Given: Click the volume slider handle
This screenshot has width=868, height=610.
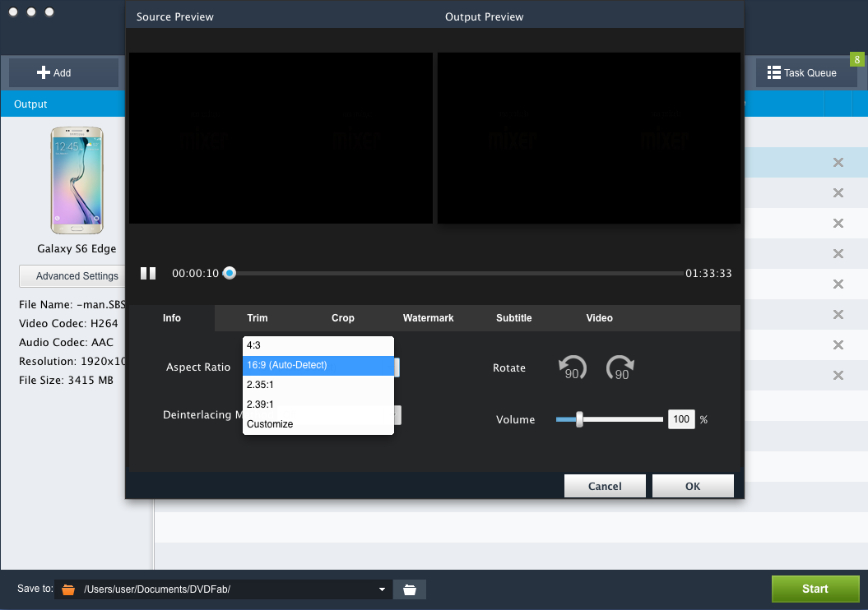Looking at the screenshot, I should [x=579, y=420].
